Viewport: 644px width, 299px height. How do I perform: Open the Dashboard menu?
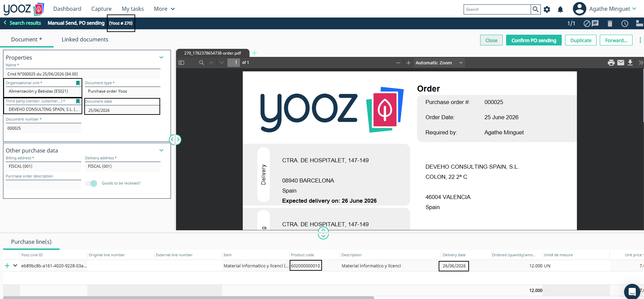[x=67, y=9]
